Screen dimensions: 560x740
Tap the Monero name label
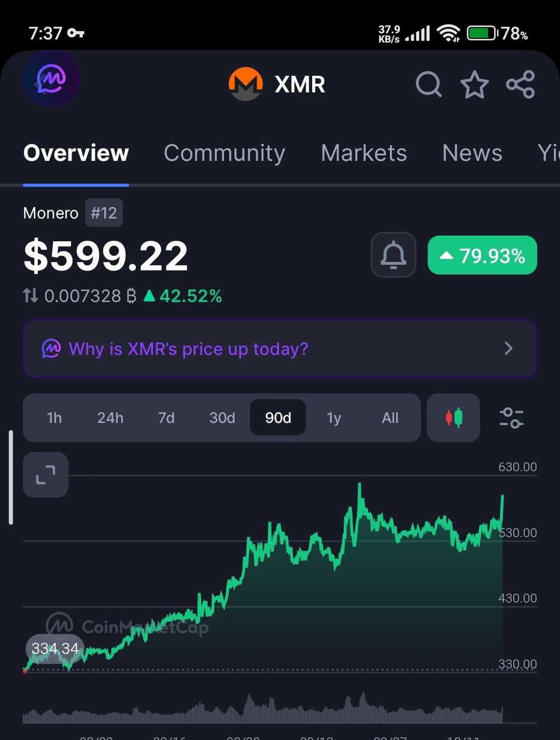51,213
